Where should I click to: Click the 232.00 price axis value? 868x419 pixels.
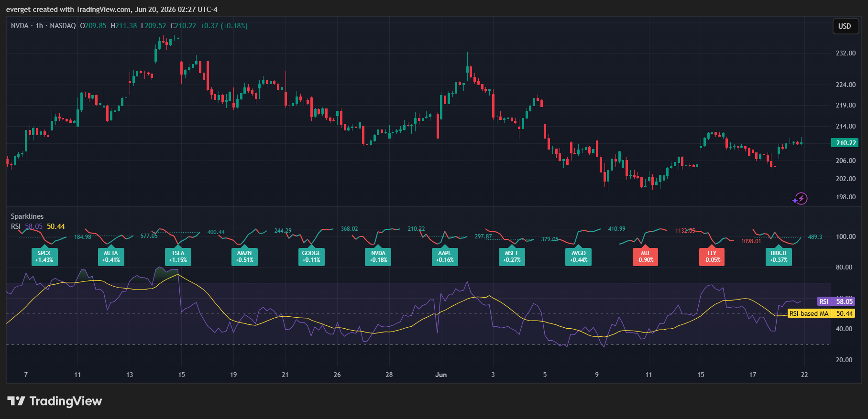(846, 53)
